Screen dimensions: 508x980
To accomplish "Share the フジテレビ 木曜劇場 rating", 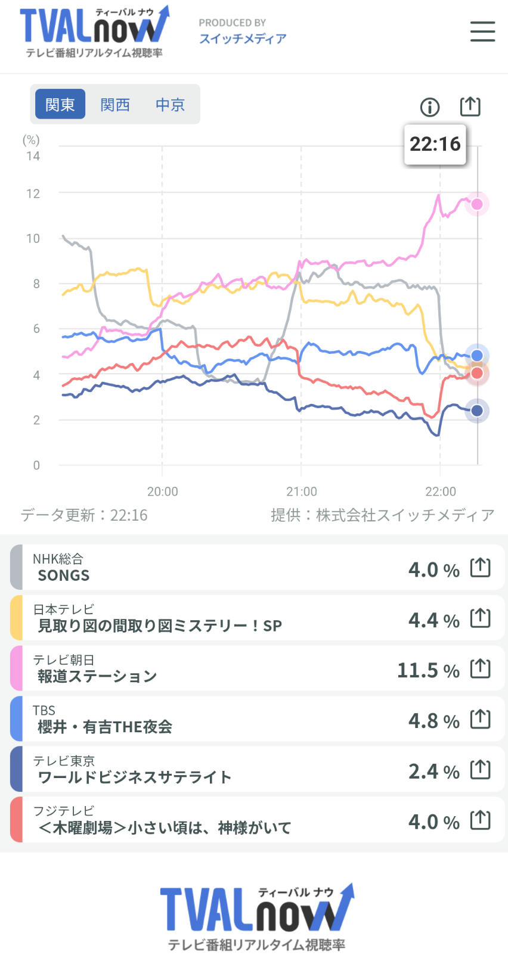I will 480,820.
